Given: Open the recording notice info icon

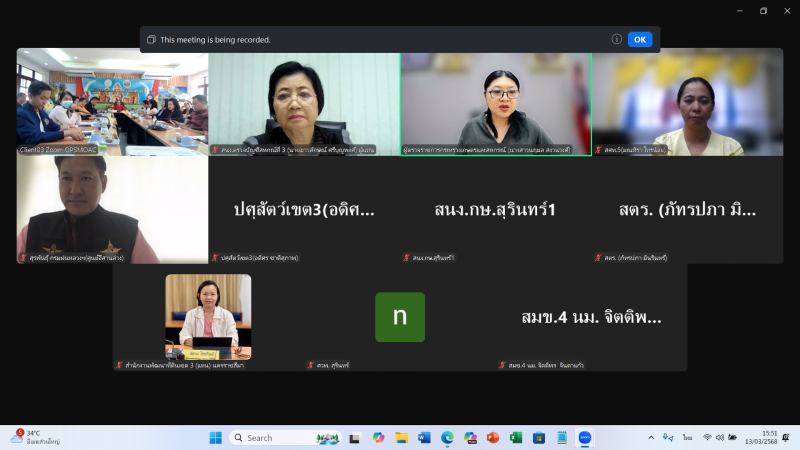Looking at the screenshot, I should click(616, 39).
